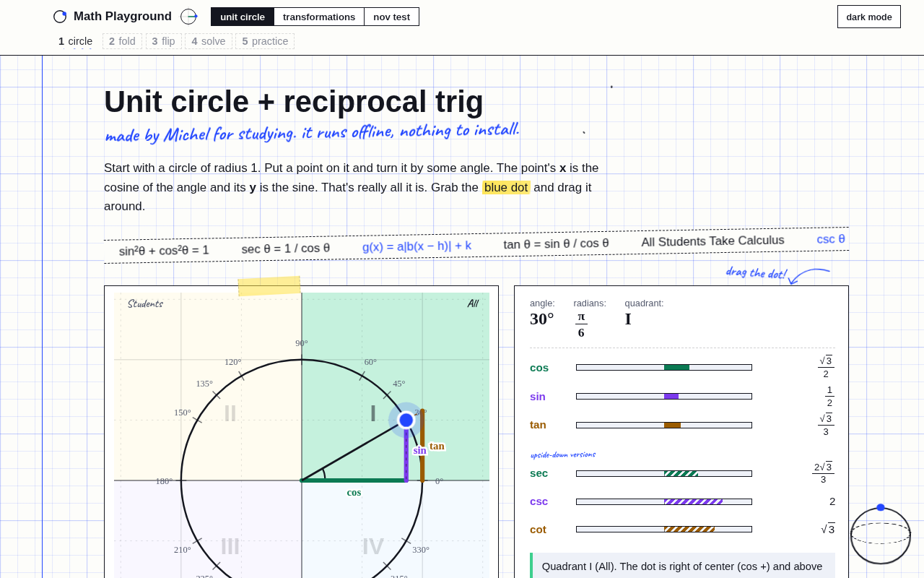The width and height of the screenshot is (924, 578).
Task: Click the 330° label on the circle
Action: [x=421, y=550]
